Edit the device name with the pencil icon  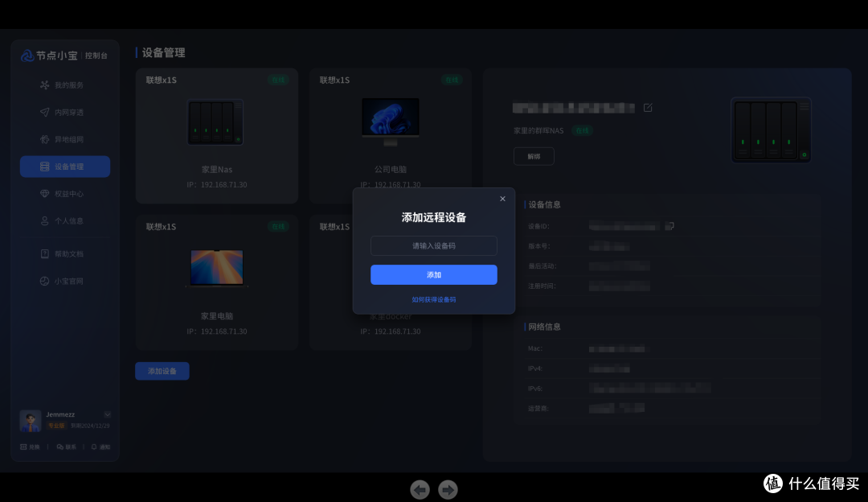648,108
